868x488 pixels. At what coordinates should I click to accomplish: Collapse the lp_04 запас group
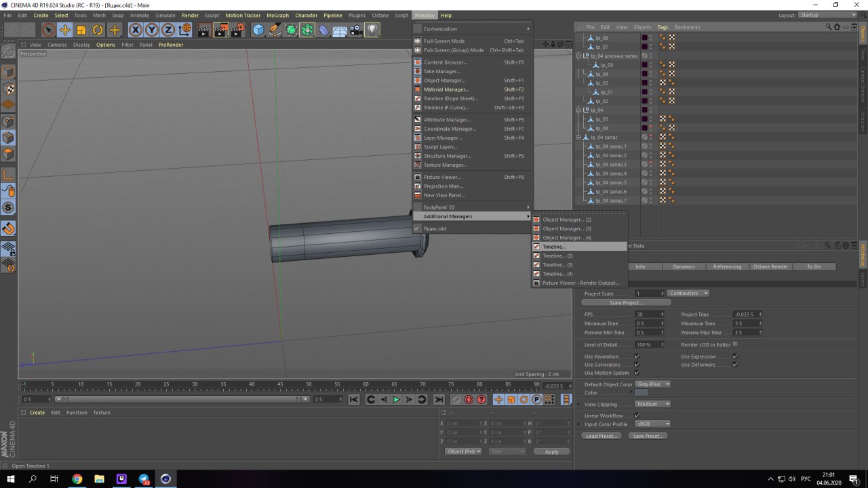tap(578, 137)
